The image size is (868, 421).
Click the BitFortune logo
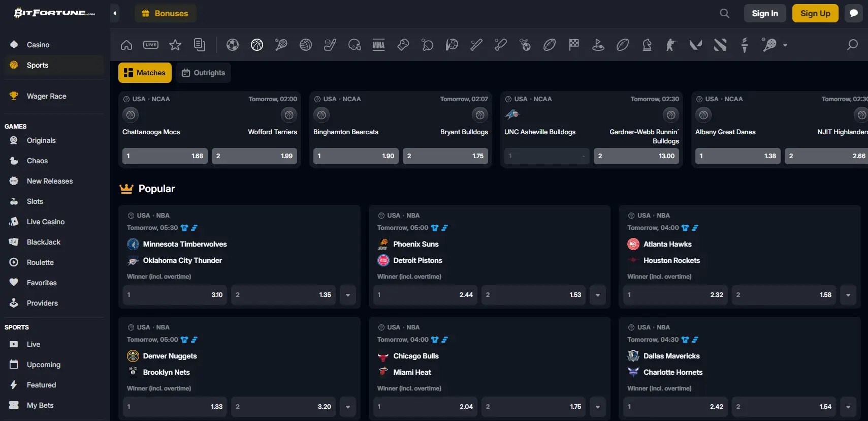click(x=54, y=13)
